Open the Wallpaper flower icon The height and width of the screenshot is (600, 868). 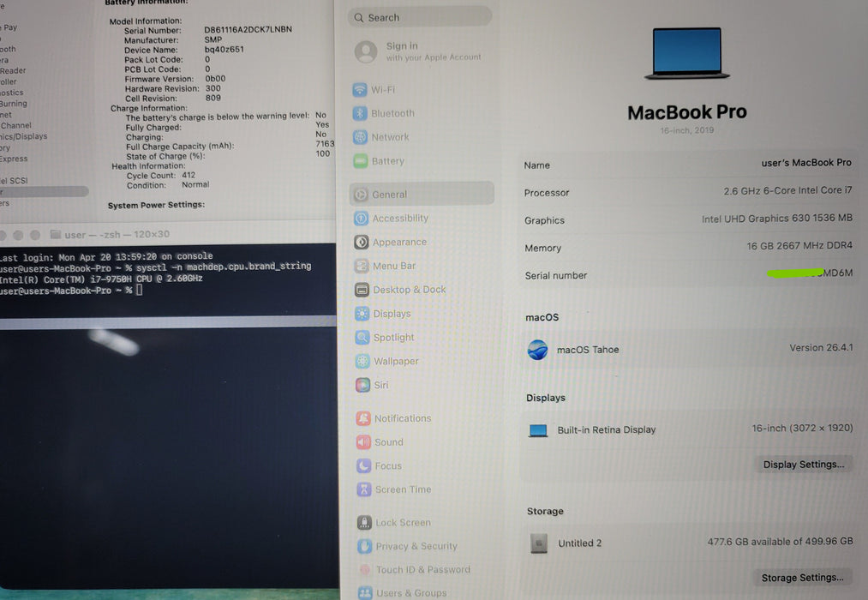[362, 362]
